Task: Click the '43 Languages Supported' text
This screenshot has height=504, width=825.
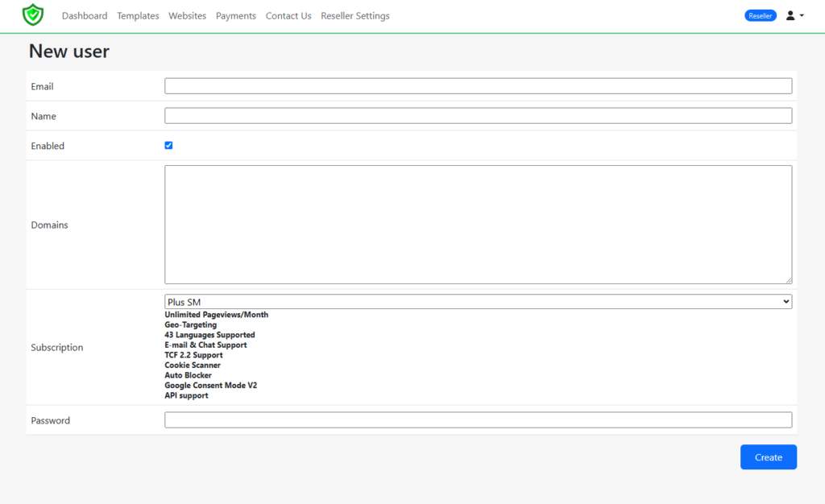Action: click(209, 335)
